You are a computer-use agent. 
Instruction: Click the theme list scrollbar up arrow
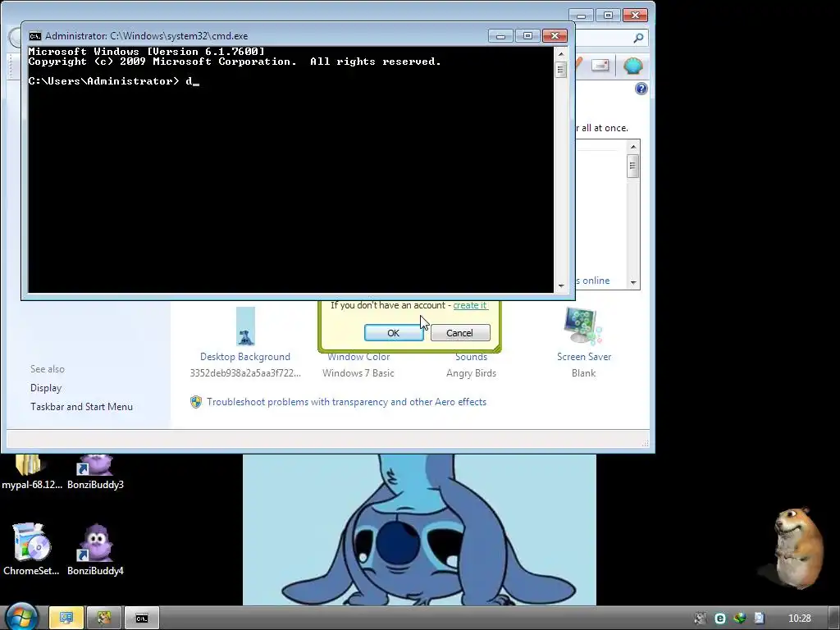pos(633,147)
